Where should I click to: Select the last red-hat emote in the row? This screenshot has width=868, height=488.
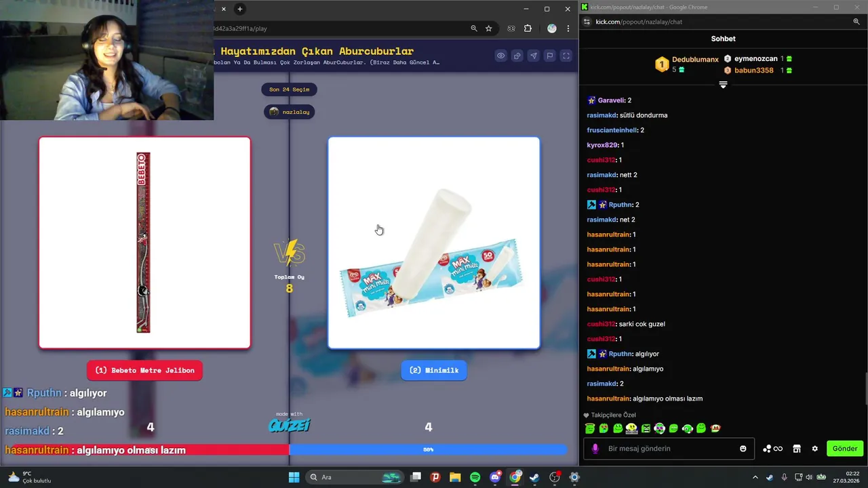tap(715, 428)
